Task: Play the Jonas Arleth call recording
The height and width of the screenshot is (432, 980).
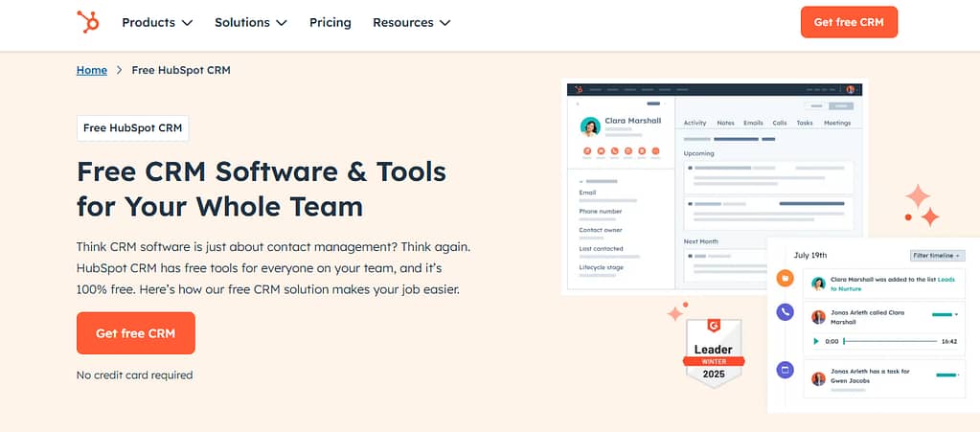Action: pyautogui.click(x=815, y=341)
